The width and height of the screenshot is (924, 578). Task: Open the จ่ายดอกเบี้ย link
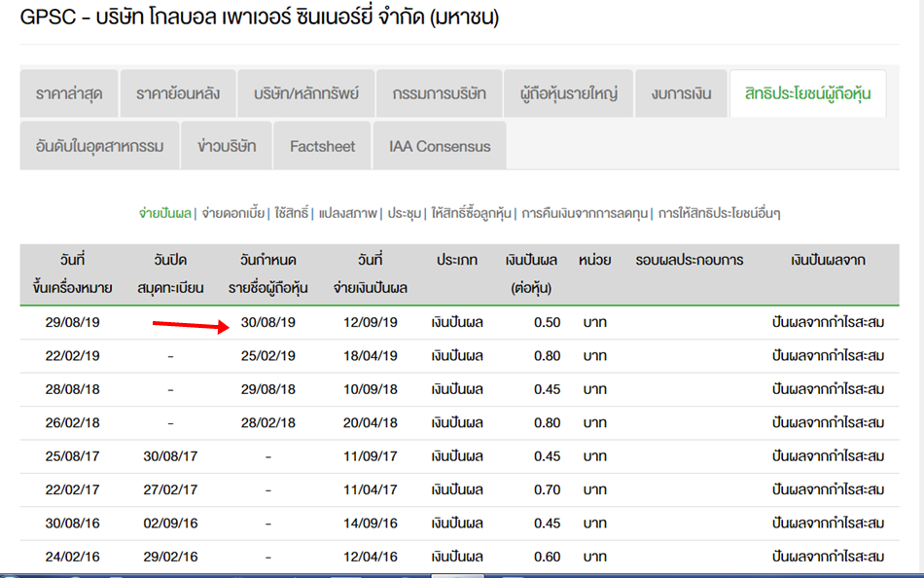232,213
